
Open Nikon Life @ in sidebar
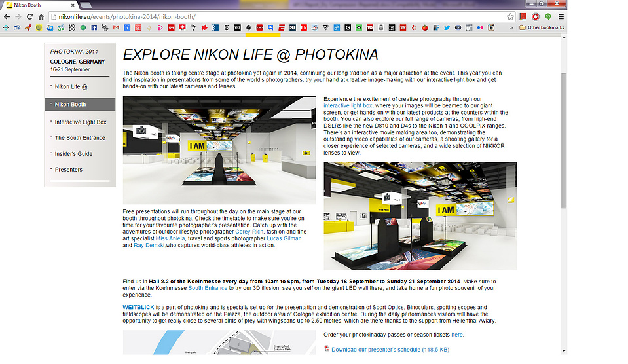click(x=71, y=86)
